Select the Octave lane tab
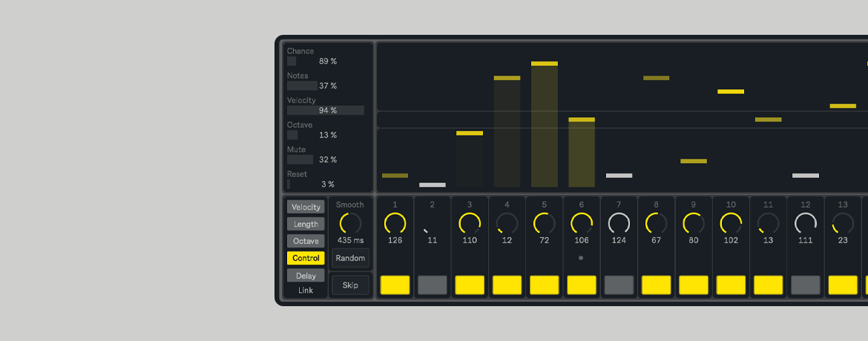 pyautogui.click(x=306, y=241)
